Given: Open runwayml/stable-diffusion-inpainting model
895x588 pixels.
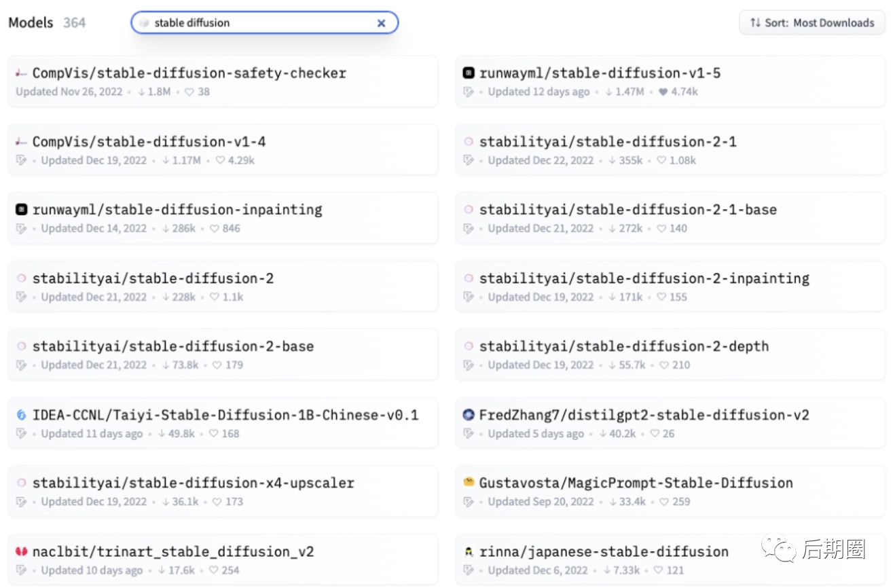Looking at the screenshot, I should click(x=223, y=218).
